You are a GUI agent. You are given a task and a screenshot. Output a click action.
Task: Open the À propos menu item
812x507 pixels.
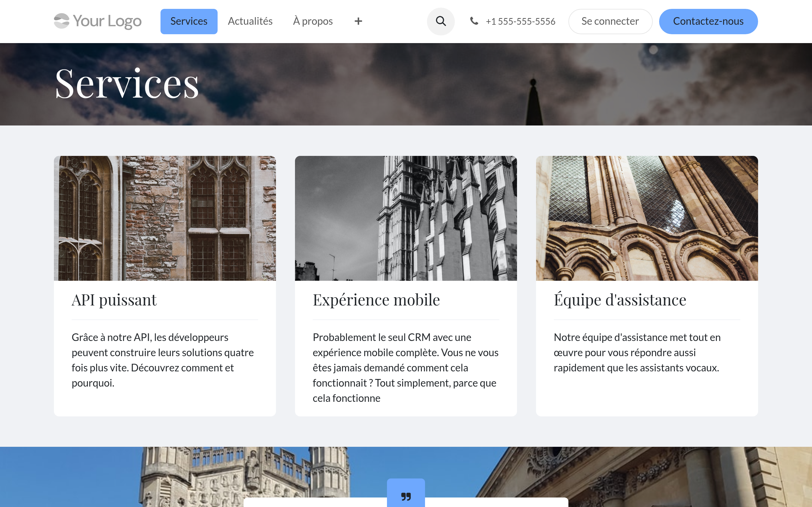pyautogui.click(x=313, y=21)
